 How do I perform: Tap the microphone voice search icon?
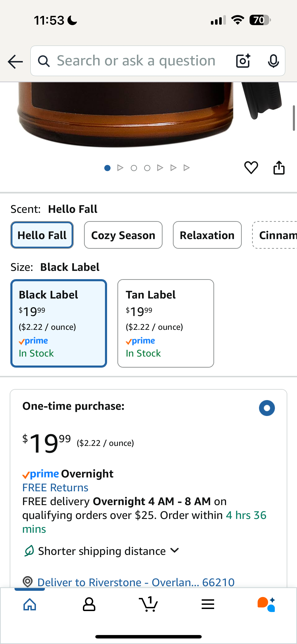(x=273, y=61)
